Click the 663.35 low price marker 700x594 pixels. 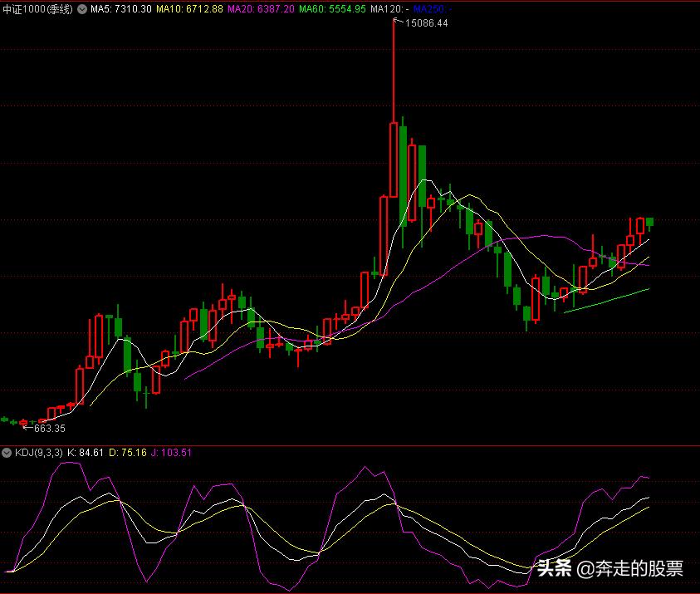pyautogui.click(x=49, y=429)
